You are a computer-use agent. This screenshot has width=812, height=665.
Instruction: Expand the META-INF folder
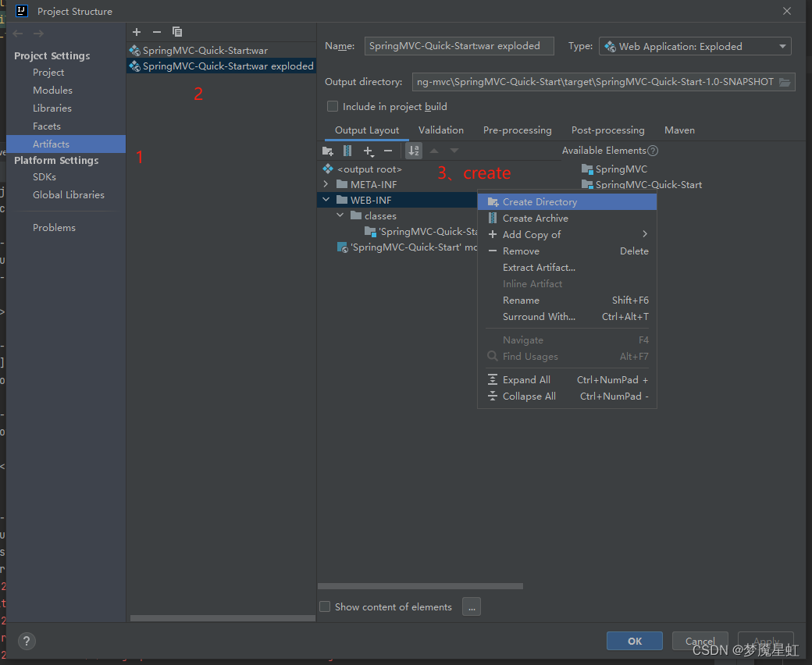click(326, 184)
